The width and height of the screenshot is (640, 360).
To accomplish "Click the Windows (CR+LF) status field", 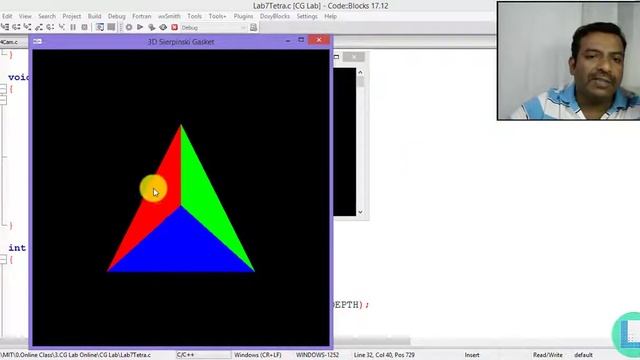I will (x=258, y=355).
